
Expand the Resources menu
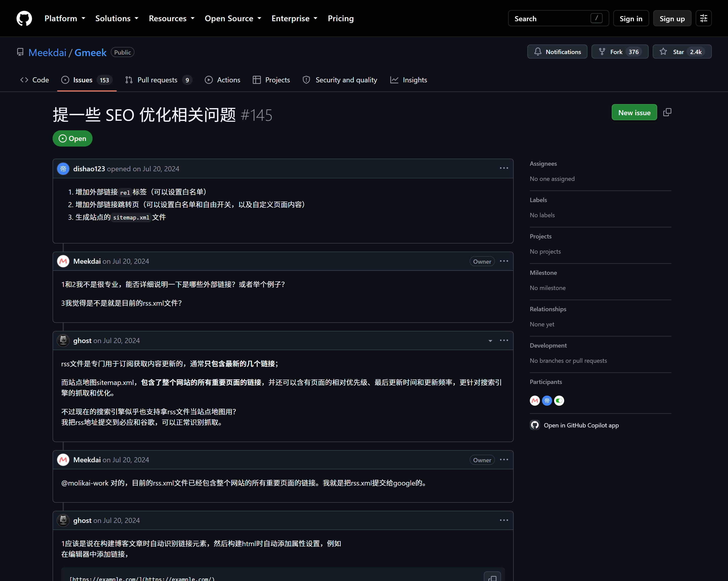[172, 18]
